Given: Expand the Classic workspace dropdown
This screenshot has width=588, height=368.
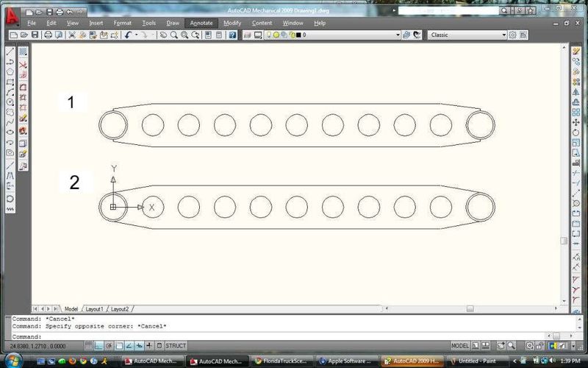Looking at the screenshot, I should point(503,35).
